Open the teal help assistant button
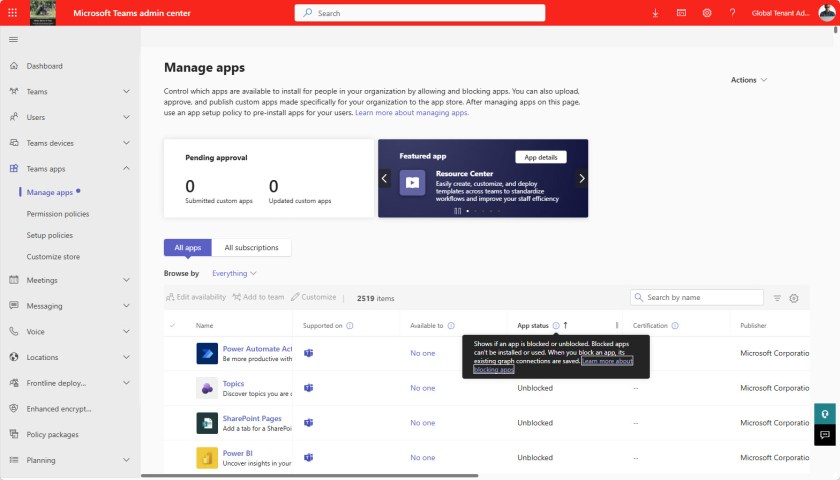The height and width of the screenshot is (480, 840). pyautogui.click(x=825, y=414)
